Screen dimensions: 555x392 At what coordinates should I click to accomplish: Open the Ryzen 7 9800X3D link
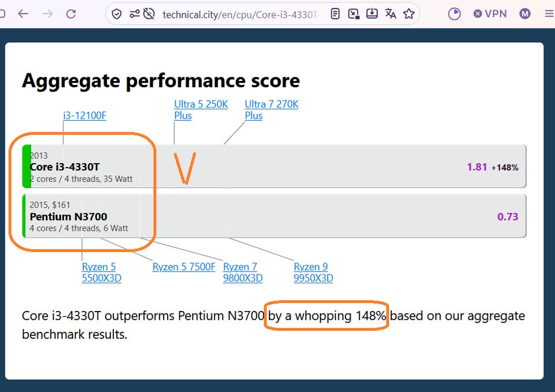click(x=243, y=272)
